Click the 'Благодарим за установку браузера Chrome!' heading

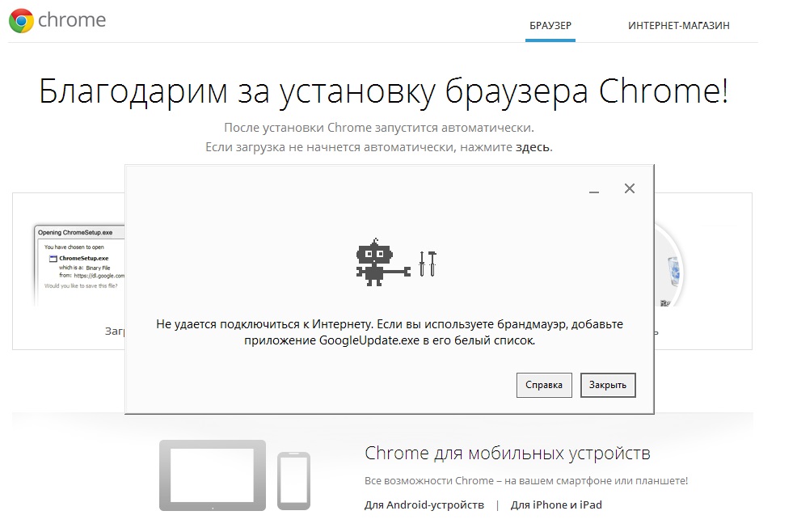pos(384,91)
